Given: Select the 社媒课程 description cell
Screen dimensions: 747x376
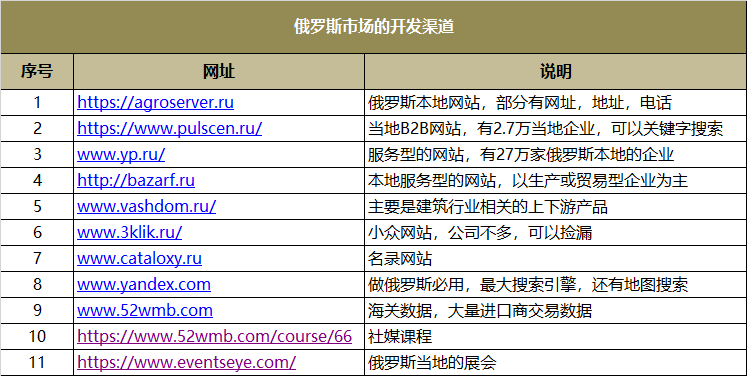Looking at the screenshot, I should click(555, 336).
